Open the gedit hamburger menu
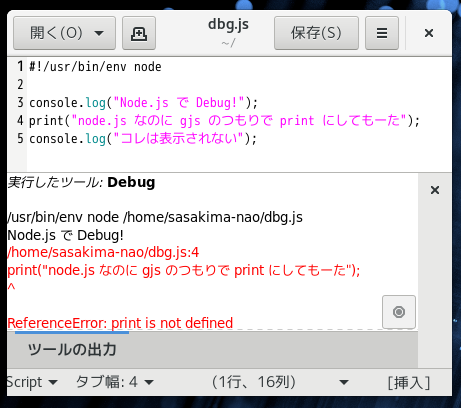Viewport: 461px width, 408px height. tap(382, 33)
